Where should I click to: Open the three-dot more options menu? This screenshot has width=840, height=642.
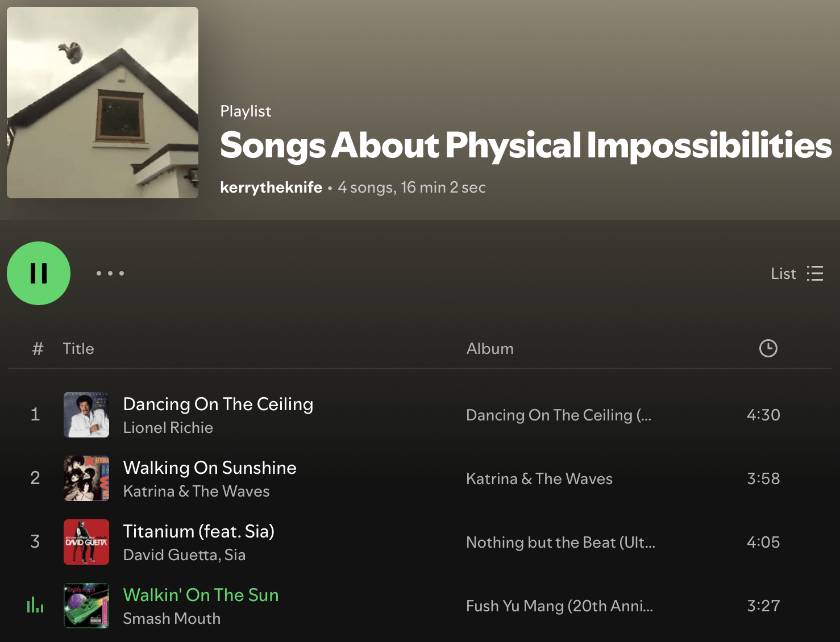coord(110,273)
